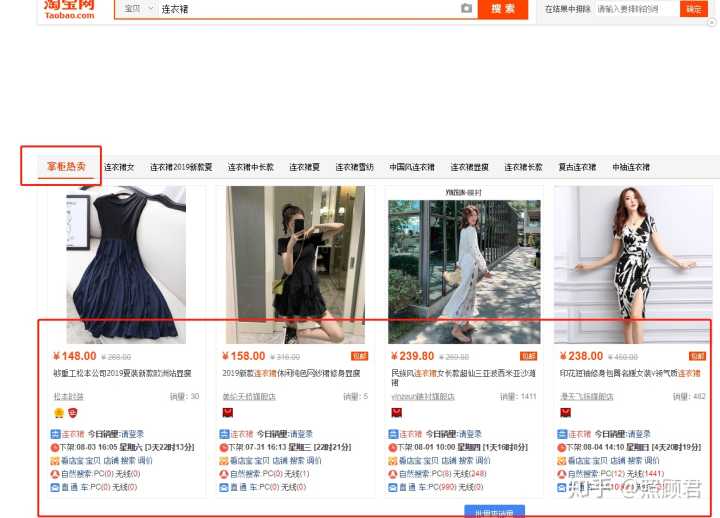Click the 自然搜索 icon on ¥148.00 item

(x=55, y=474)
